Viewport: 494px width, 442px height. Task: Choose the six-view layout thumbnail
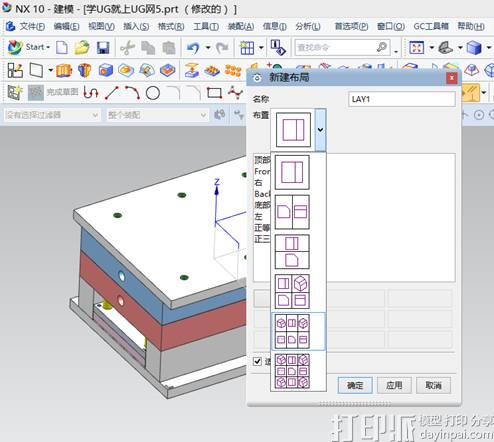(x=292, y=331)
